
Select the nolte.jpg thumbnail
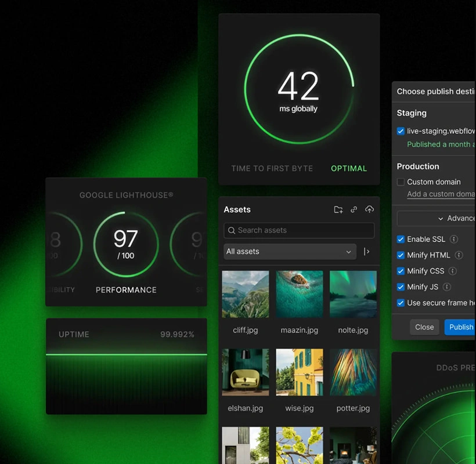353,294
